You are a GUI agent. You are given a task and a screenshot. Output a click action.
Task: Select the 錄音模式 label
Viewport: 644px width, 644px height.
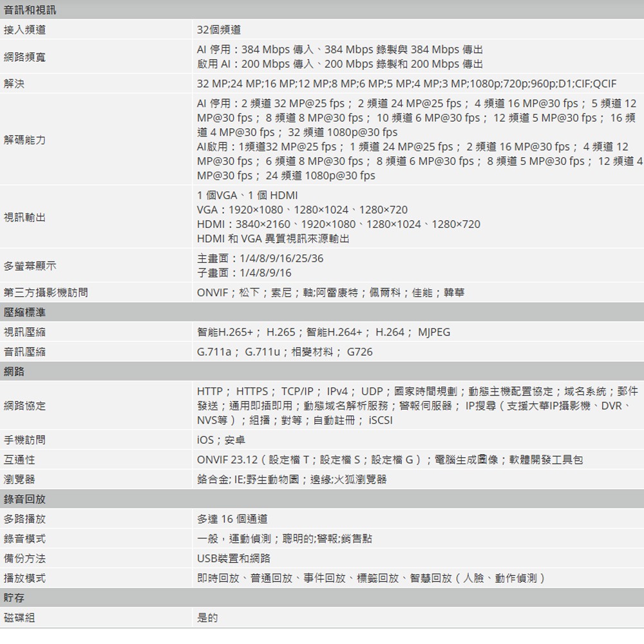pos(24,538)
